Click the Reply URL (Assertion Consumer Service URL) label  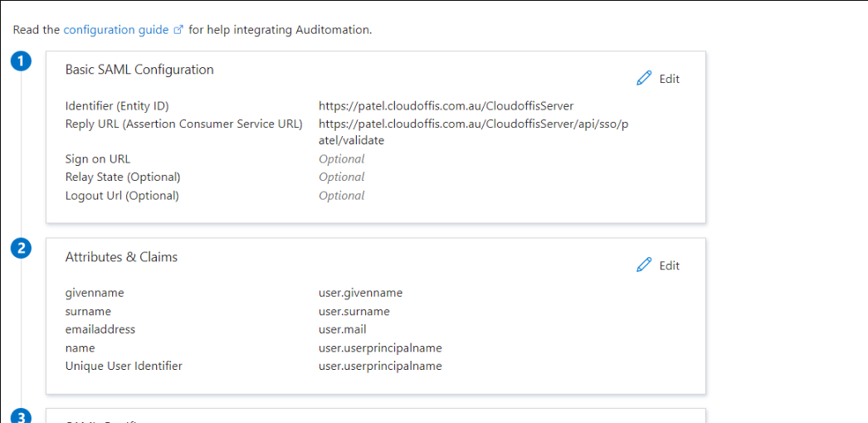[183, 124]
